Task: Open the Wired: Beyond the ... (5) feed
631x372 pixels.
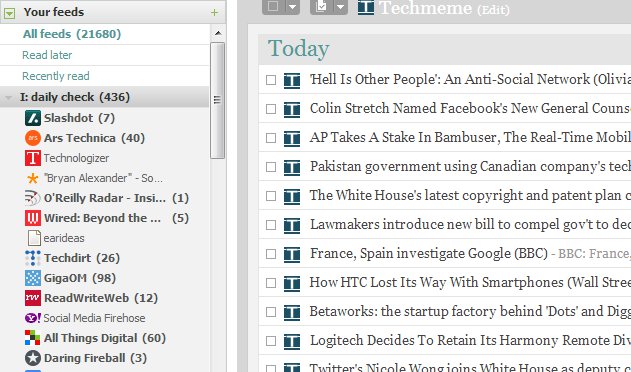Action: (116, 218)
